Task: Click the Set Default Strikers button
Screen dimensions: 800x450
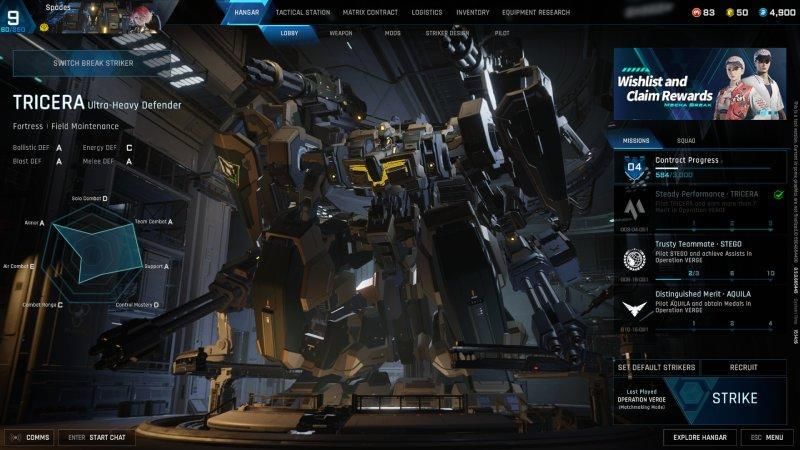Action: (x=656, y=367)
